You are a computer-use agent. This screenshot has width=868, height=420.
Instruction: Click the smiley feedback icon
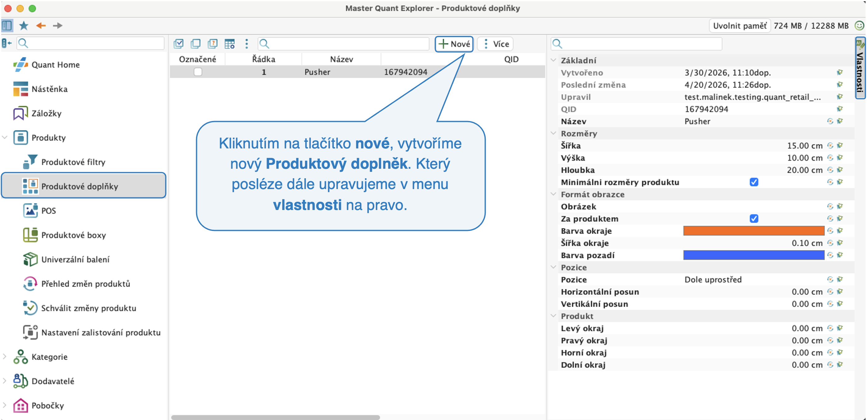[860, 26]
